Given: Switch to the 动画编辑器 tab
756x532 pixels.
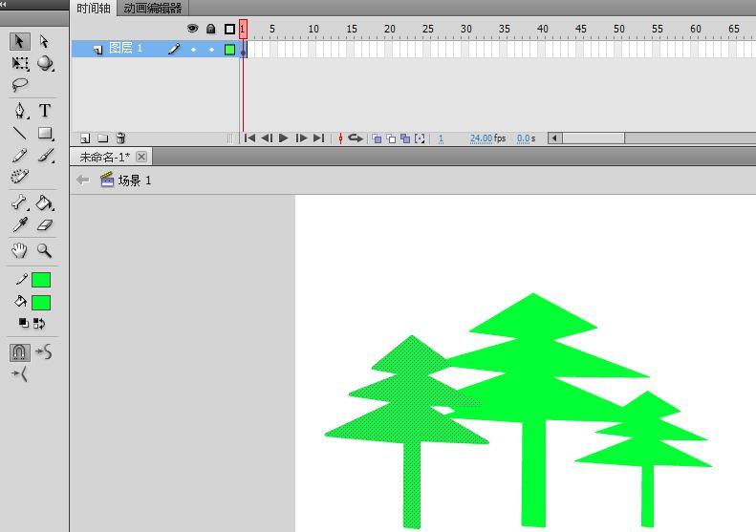Looking at the screenshot, I should point(153,9).
